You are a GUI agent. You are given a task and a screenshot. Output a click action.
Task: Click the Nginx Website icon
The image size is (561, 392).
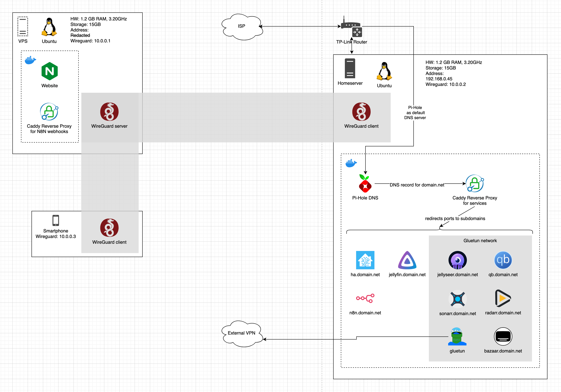click(50, 71)
